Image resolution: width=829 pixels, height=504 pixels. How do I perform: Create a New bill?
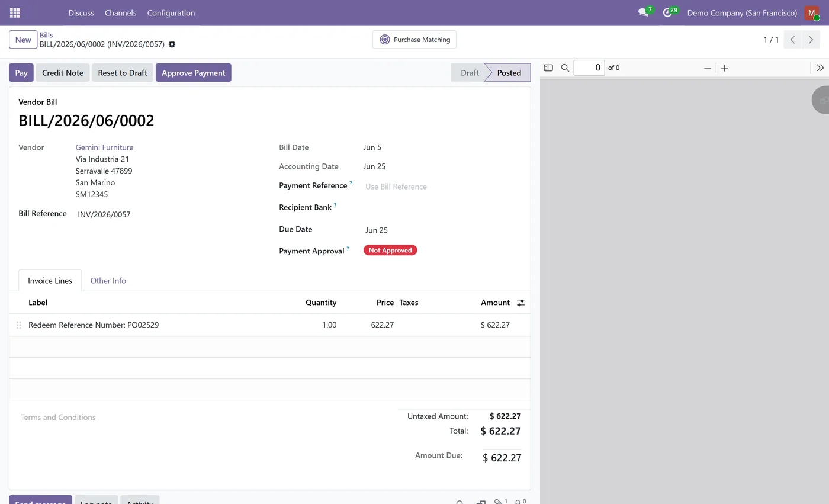[x=23, y=40]
